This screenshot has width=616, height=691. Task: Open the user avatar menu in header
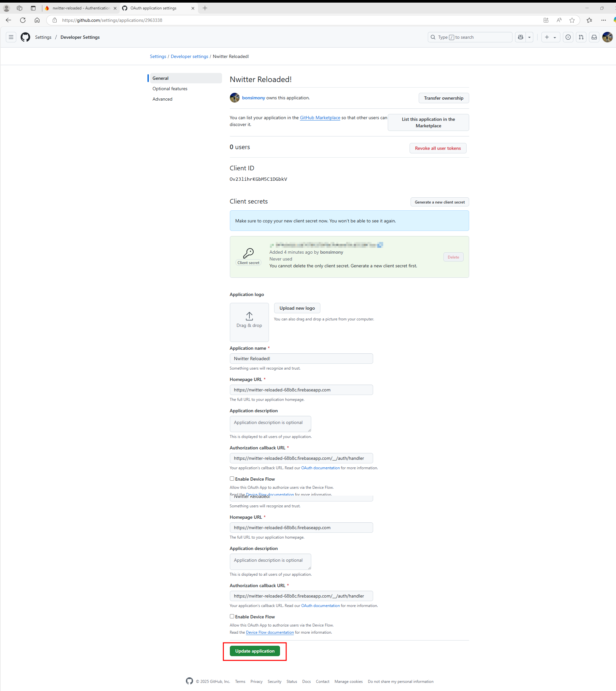pyautogui.click(x=608, y=37)
